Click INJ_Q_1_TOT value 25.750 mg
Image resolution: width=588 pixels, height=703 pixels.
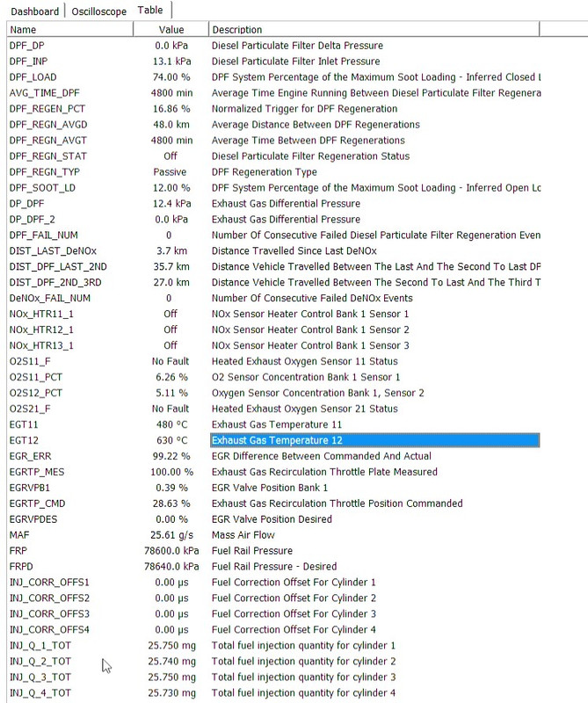(171, 645)
